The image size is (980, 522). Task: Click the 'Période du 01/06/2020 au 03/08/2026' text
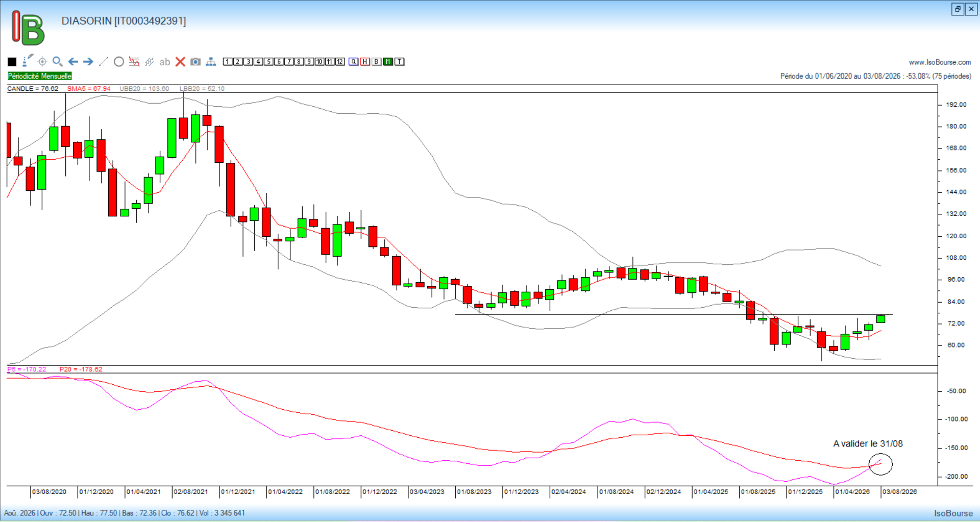coord(841,76)
